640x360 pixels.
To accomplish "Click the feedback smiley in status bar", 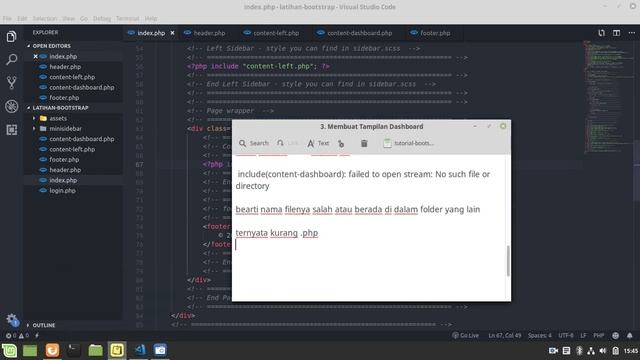I will (616, 336).
